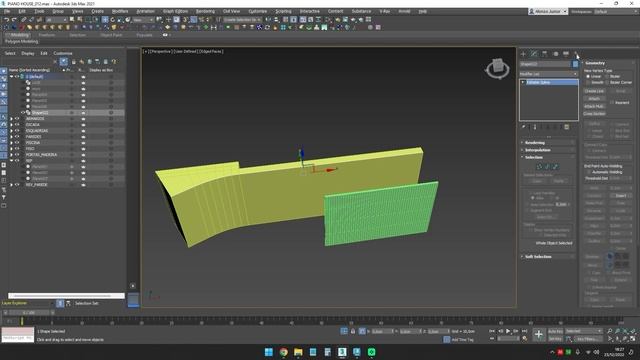Image resolution: width=640 pixels, height=360 pixels.
Task: Click Pin Stack icon below modifier stack
Action: (523, 127)
